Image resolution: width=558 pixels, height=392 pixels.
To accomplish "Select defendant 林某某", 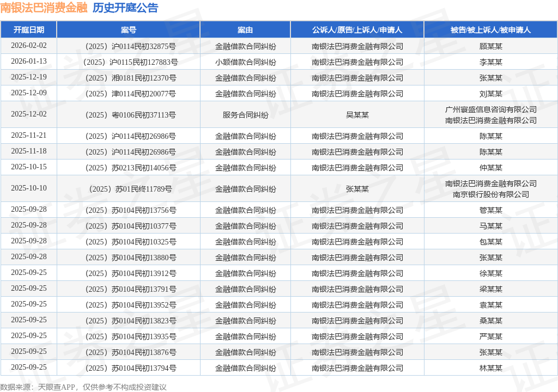I will point(491,368).
